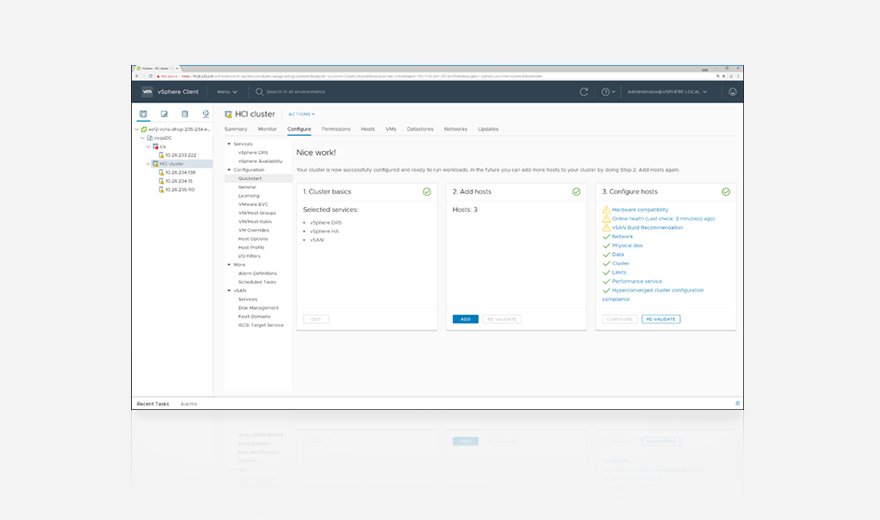The height and width of the screenshot is (520, 880).
Task: Open the help question mark menu
Action: 606,92
